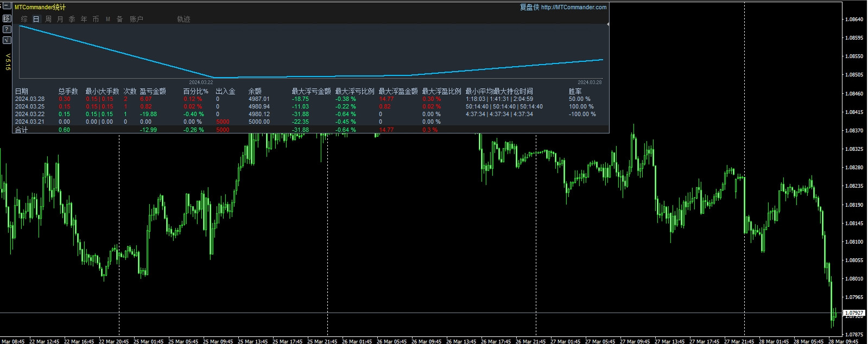This screenshot has height=344, width=868.
Task: Switch to the 年 yearly tab
Action: pyautogui.click(x=84, y=19)
